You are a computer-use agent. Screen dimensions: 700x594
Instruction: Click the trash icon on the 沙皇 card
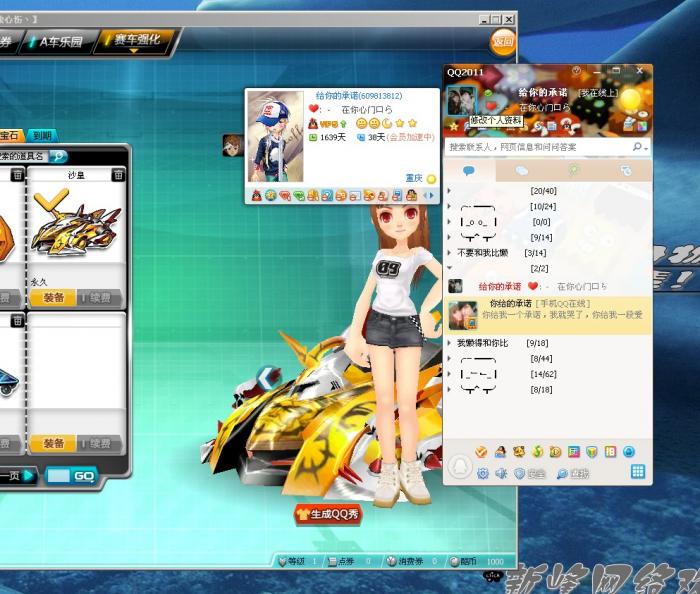118,174
